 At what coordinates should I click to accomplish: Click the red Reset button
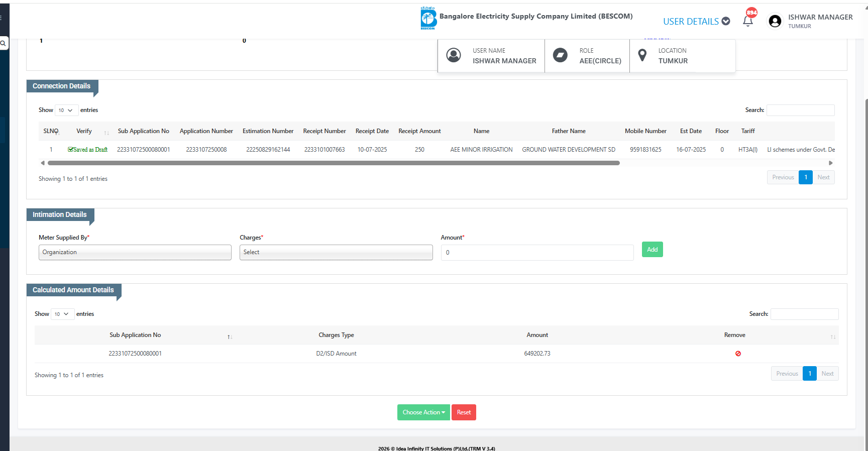click(x=464, y=412)
